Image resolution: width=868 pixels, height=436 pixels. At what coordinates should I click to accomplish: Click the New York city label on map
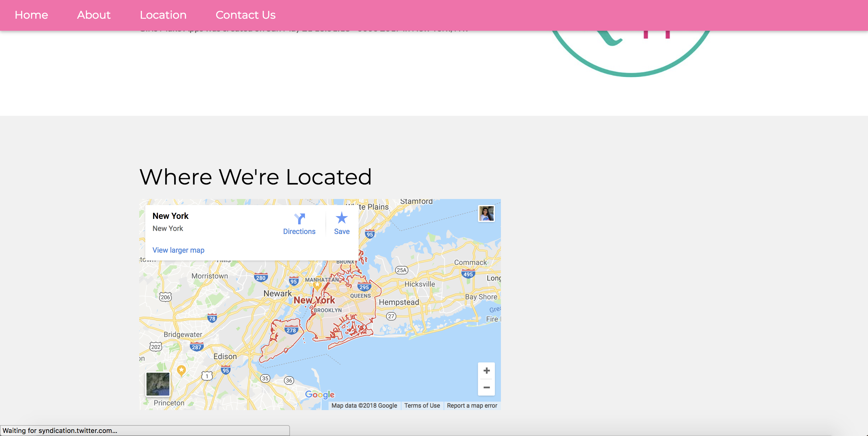point(314,300)
